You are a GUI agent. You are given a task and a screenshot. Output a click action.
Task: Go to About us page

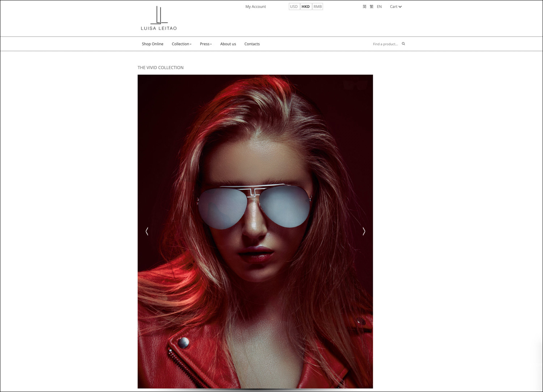coord(228,44)
